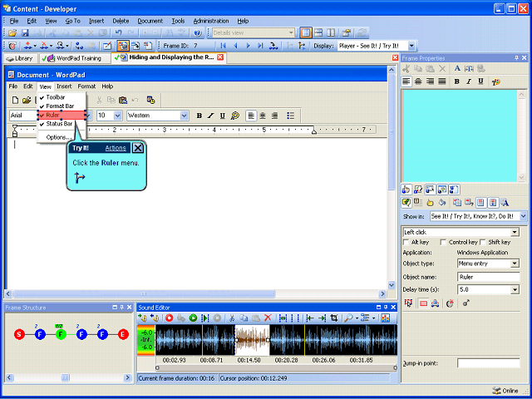
Task: Apply underline in Frame Properties toolbar
Action: tap(480, 81)
